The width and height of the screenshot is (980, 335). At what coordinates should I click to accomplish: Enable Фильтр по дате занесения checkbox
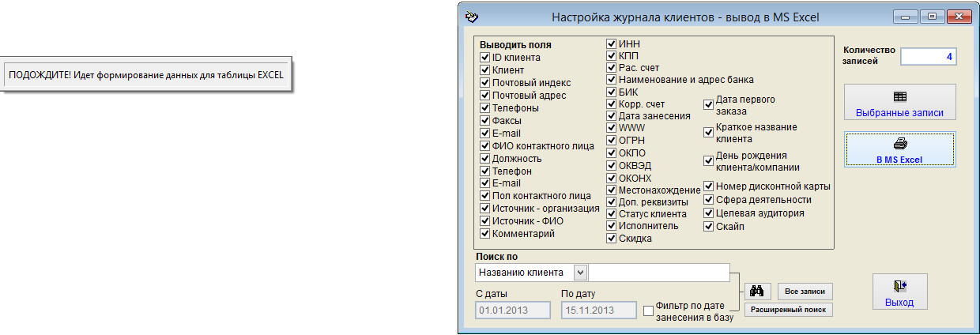pos(648,311)
